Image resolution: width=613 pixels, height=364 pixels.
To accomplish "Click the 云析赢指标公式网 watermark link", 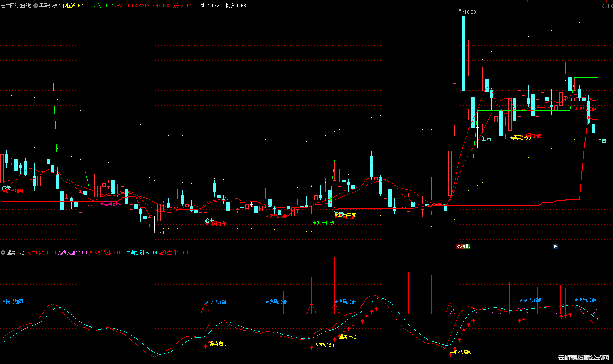I will 583,358.
